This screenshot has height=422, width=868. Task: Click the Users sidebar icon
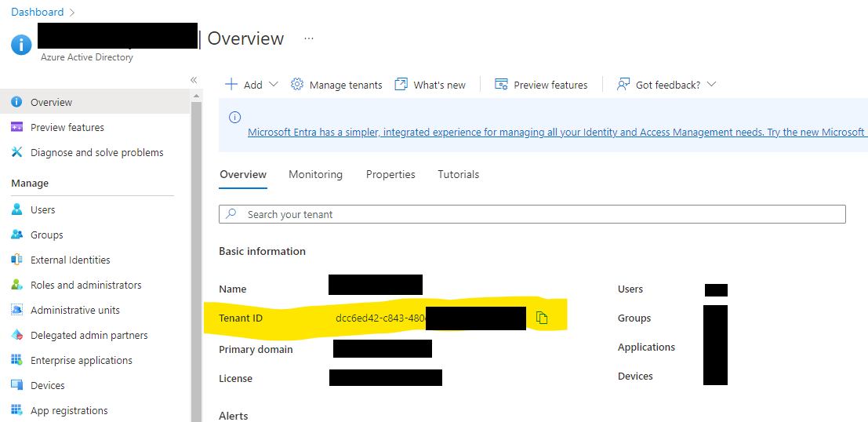pyautogui.click(x=16, y=209)
